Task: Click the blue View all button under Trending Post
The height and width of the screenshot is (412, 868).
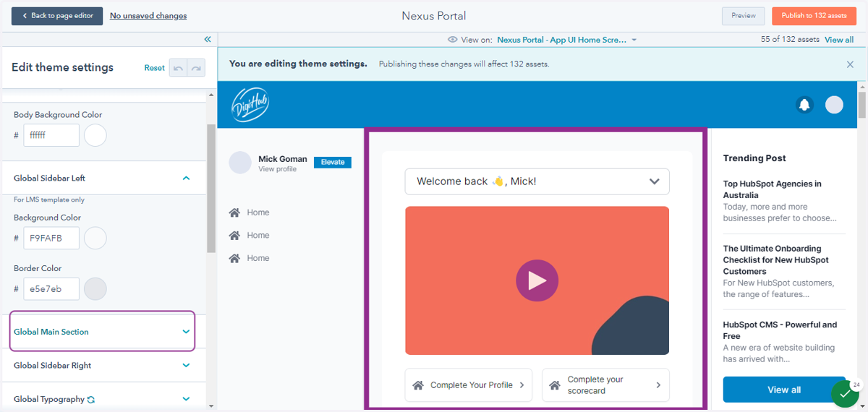Action: click(x=784, y=390)
